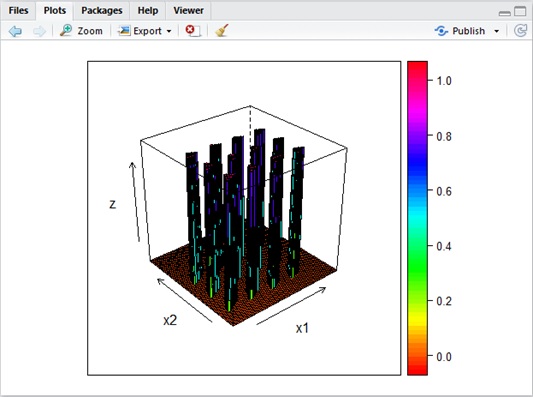
Task: Click the rainbow color scale legend
Action: point(417,218)
